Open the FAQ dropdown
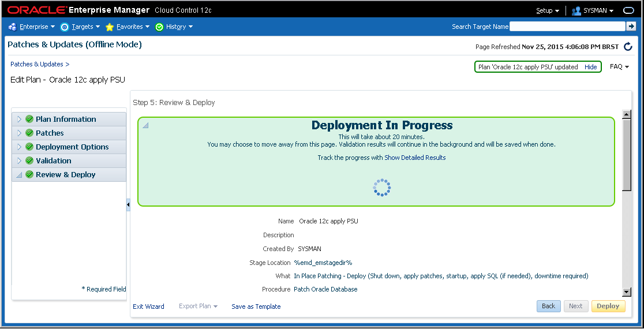This screenshot has height=329, width=644. [x=619, y=66]
